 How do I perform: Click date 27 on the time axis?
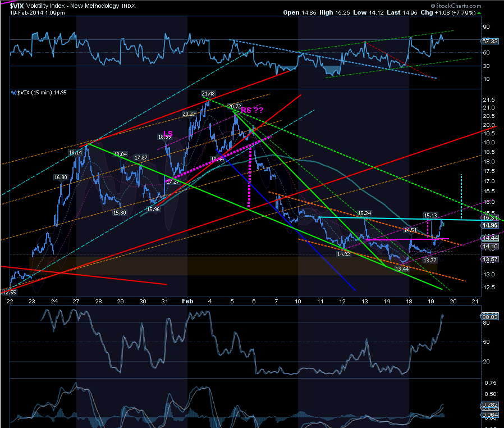[x=76, y=302]
